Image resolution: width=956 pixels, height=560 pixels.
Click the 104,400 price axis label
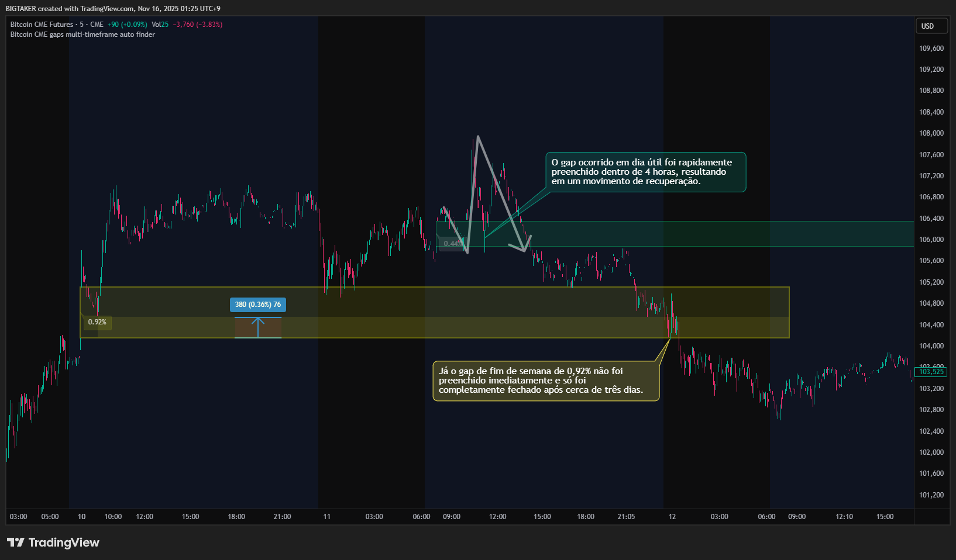pos(931,325)
